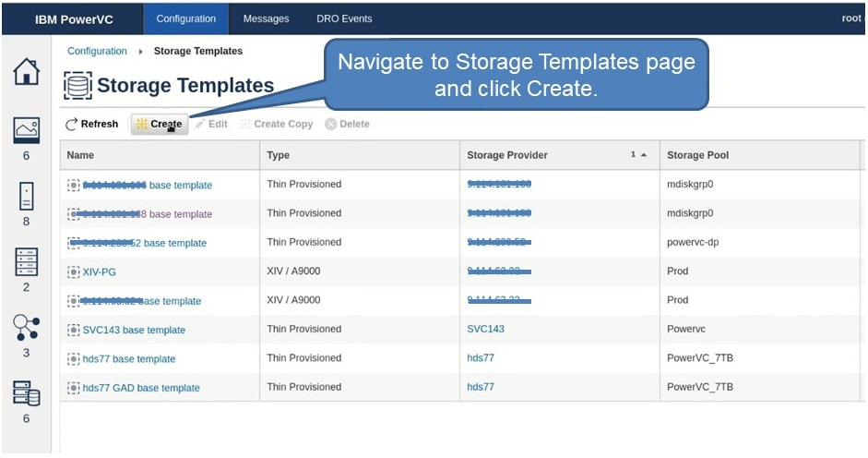Open the Storage sidebar icon at bottom
This screenshot has width=868, height=458.
pyautogui.click(x=27, y=393)
